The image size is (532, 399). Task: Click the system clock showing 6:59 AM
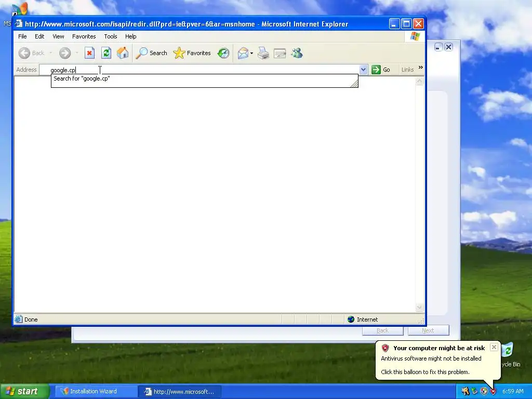(x=513, y=391)
